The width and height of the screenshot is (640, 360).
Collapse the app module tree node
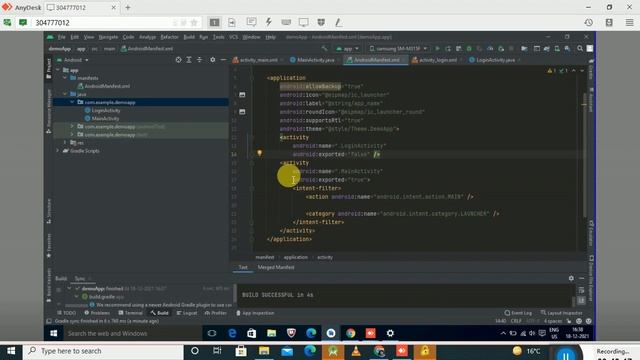pyautogui.click(x=58, y=70)
